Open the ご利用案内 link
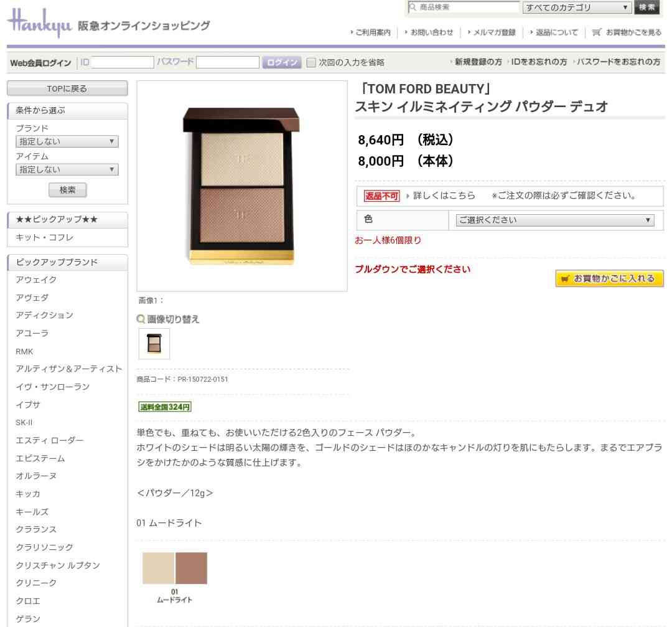The height and width of the screenshot is (627, 672). pyautogui.click(x=373, y=32)
